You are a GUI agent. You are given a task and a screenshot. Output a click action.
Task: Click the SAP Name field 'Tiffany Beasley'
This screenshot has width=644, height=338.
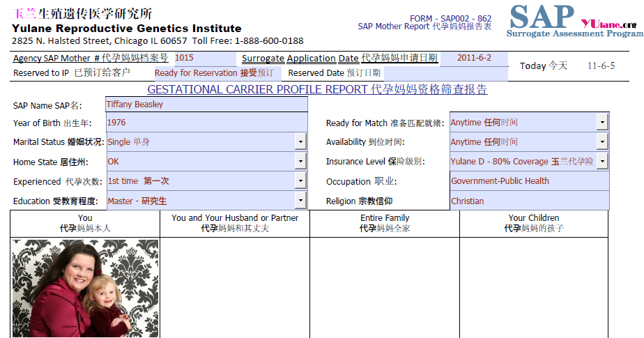[x=206, y=105]
